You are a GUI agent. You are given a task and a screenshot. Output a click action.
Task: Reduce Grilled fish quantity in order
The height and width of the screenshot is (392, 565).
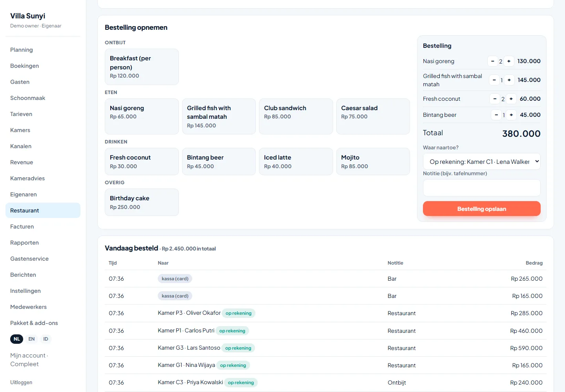[x=494, y=80]
